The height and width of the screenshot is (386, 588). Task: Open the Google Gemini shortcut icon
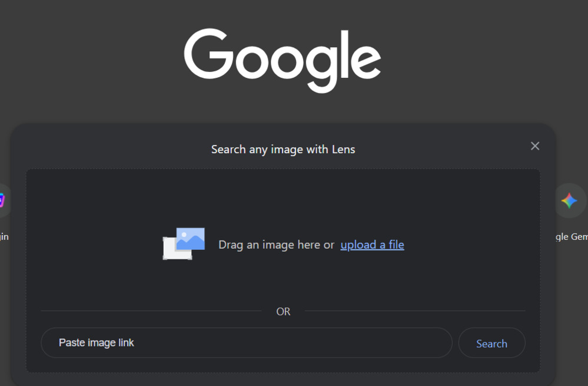[569, 200]
